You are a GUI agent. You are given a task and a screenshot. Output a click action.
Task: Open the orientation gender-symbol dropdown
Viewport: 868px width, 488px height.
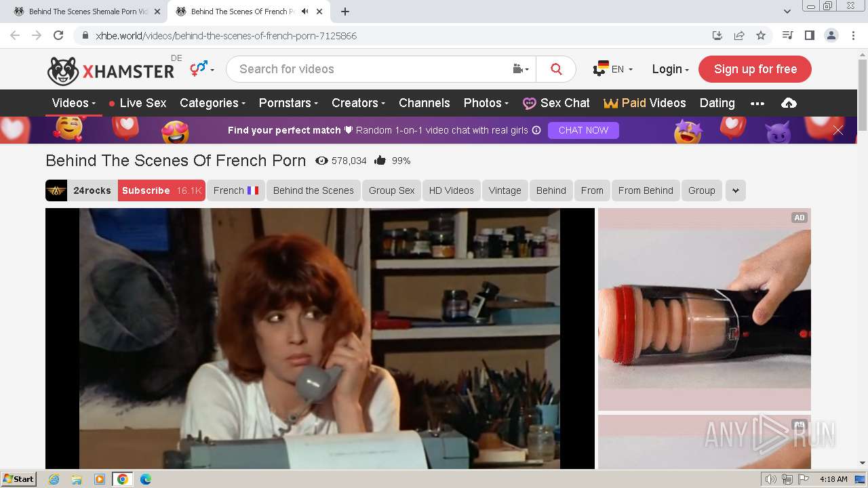[201, 68]
